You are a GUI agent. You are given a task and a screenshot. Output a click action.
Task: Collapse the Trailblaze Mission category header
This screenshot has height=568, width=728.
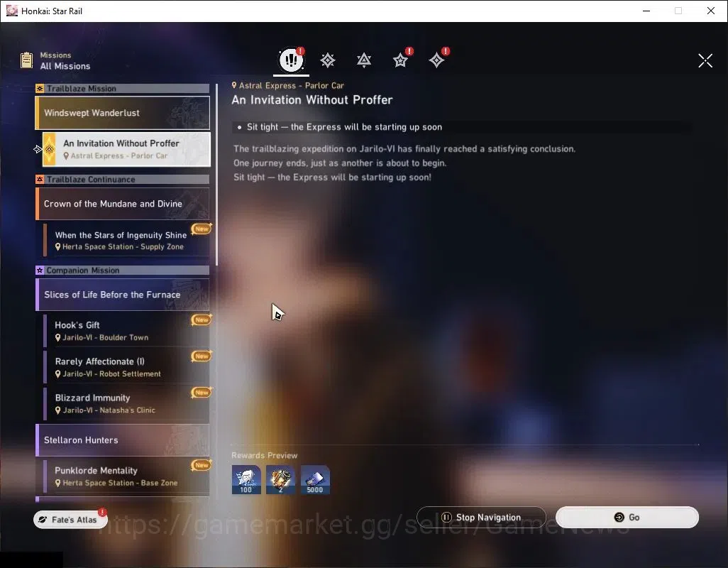[123, 88]
